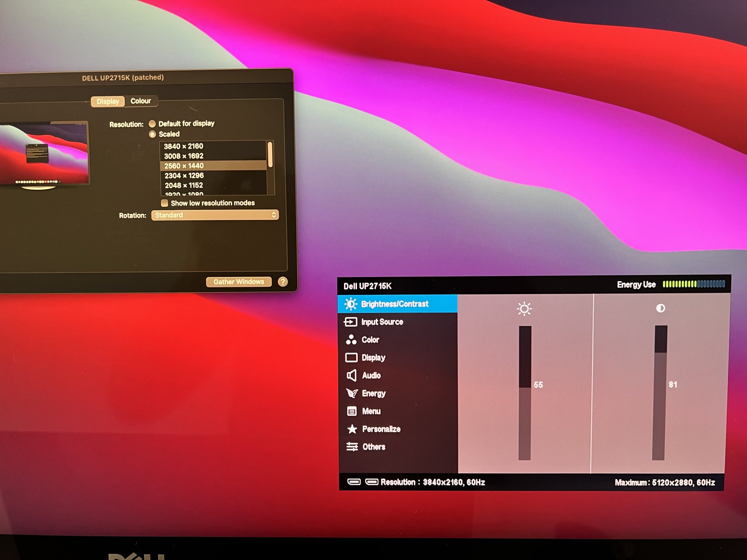Click the Energy leaf icon
The width and height of the screenshot is (747, 560).
pyautogui.click(x=352, y=393)
